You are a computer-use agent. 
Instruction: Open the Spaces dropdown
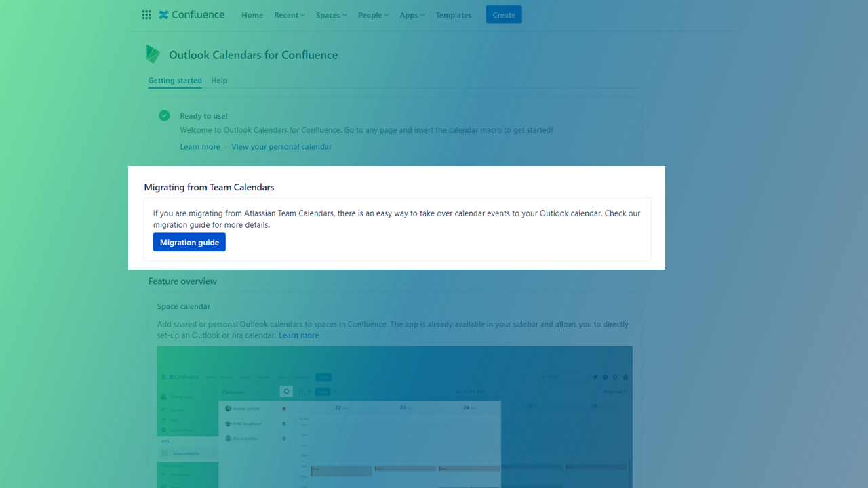click(331, 15)
